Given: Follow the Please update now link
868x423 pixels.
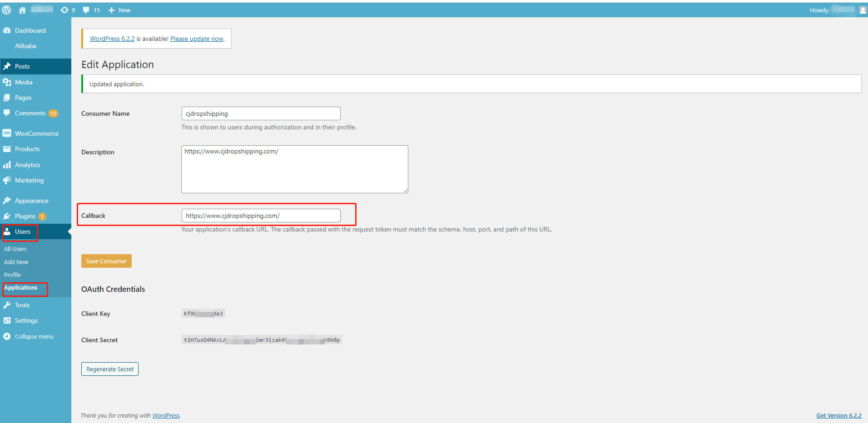Looking at the screenshot, I should pyautogui.click(x=197, y=39).
